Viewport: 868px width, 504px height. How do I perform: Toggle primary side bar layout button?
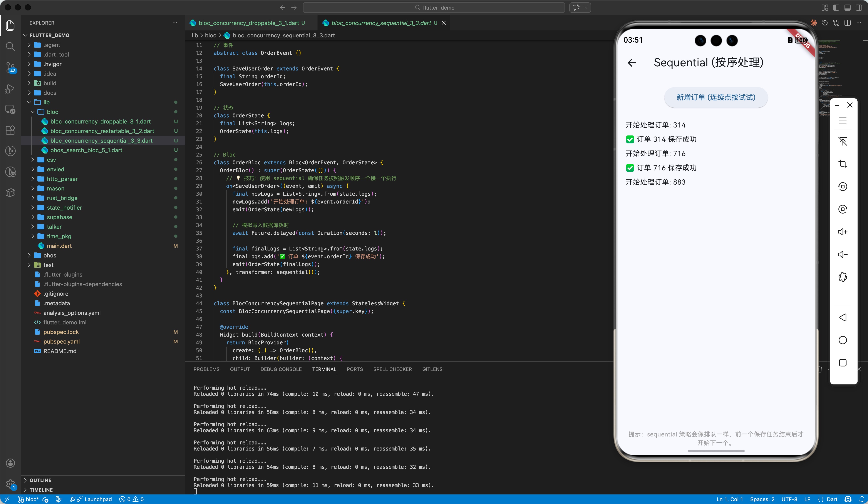point(836,8)
